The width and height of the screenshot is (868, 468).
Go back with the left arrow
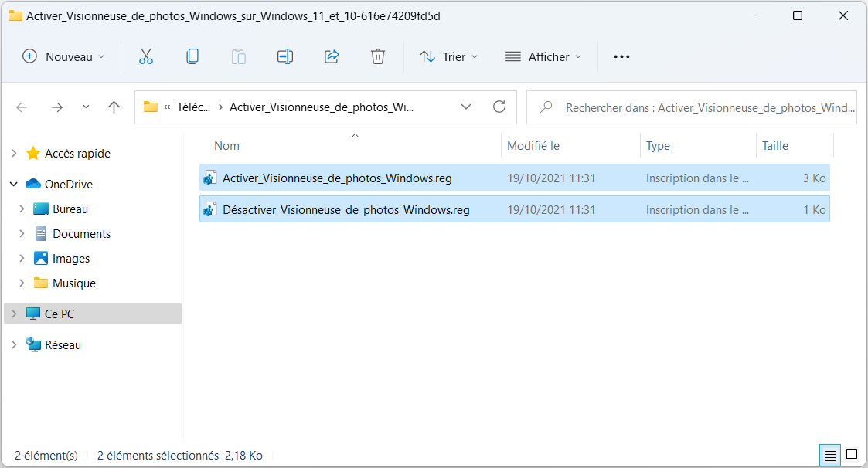pos(22,107)
